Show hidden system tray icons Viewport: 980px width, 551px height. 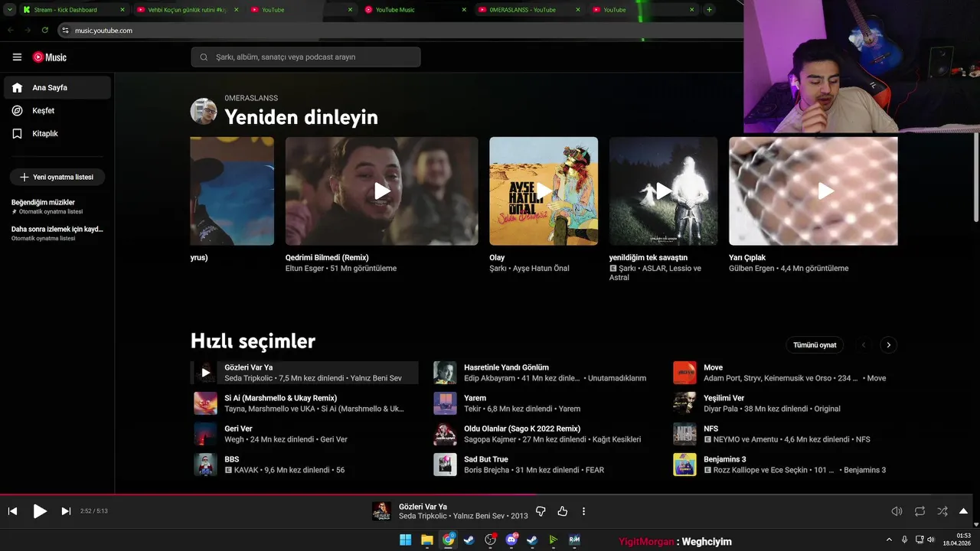[x=889, y=540]
